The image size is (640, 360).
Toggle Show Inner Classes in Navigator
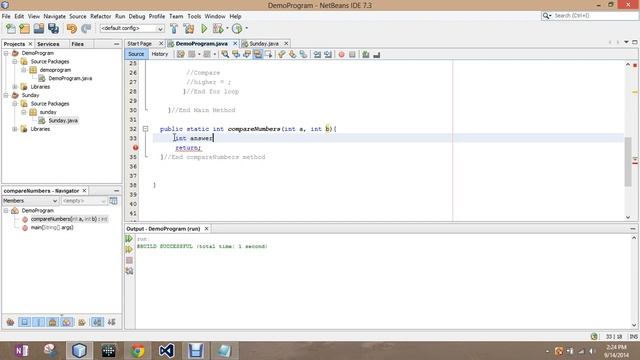tap(67, 322)
